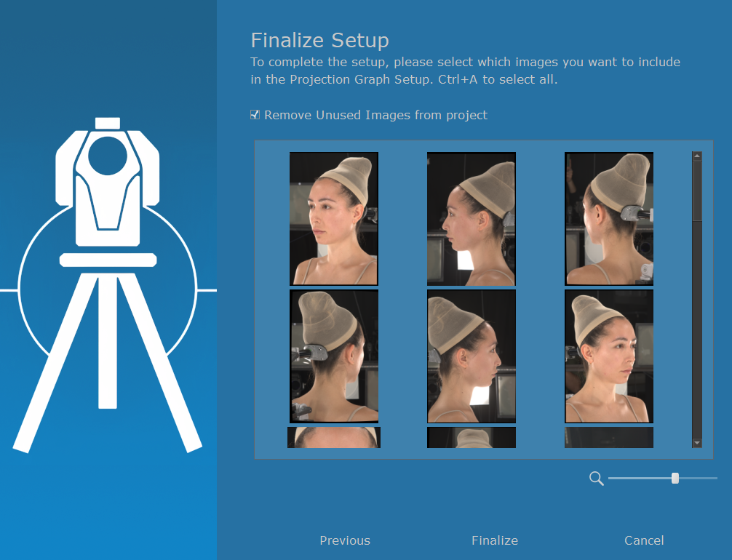Click the white surveying tripod logo

[108, 284]
